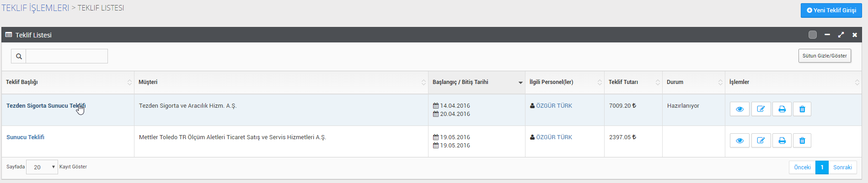Click the Sütun Gizle/Göster button
This screenshot has width=868, height=183.
(825, 56)
